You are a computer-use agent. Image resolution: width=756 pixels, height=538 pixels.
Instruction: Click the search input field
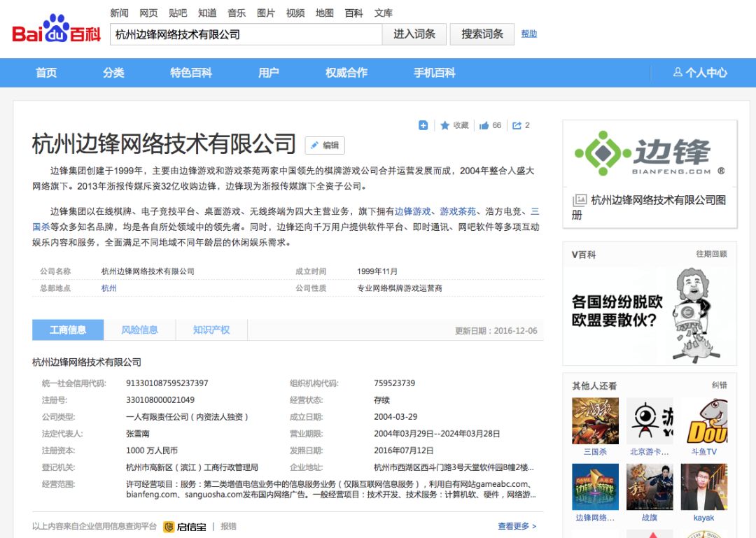pyautogui.click(x=245, y=34)
